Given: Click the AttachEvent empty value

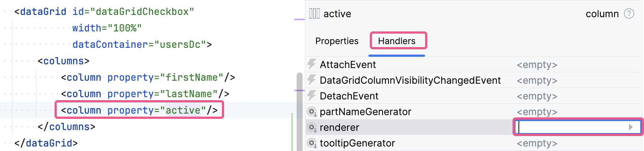Looking at the screenshot, I should [x=537, y=65].
